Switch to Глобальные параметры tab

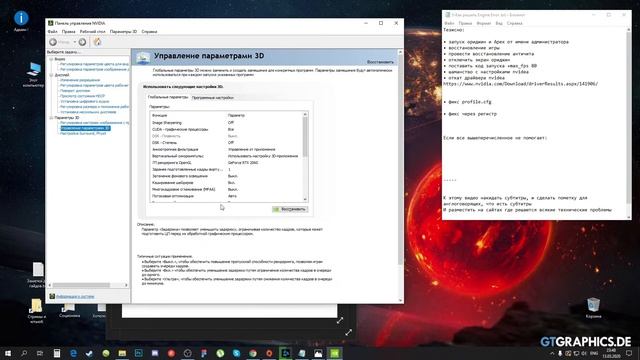click(168, 97)
